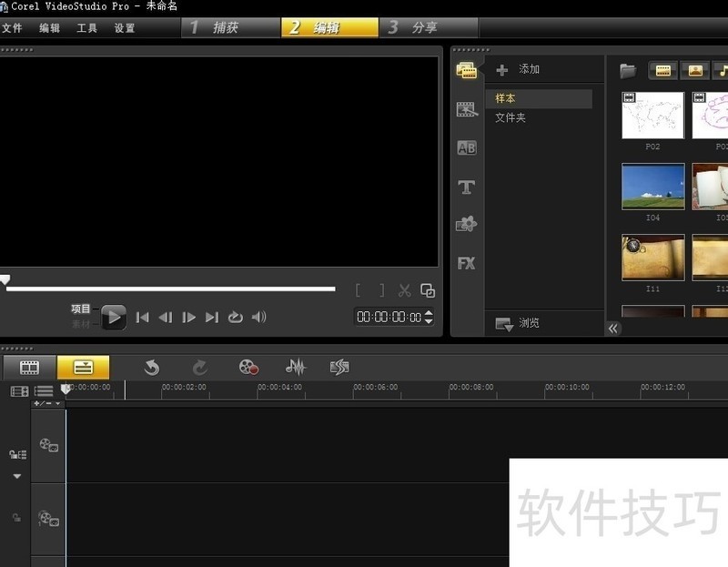This screenshot has width=728, height=567.
Task: Toggle video filter for media library
Action: [x=663, y=70]
